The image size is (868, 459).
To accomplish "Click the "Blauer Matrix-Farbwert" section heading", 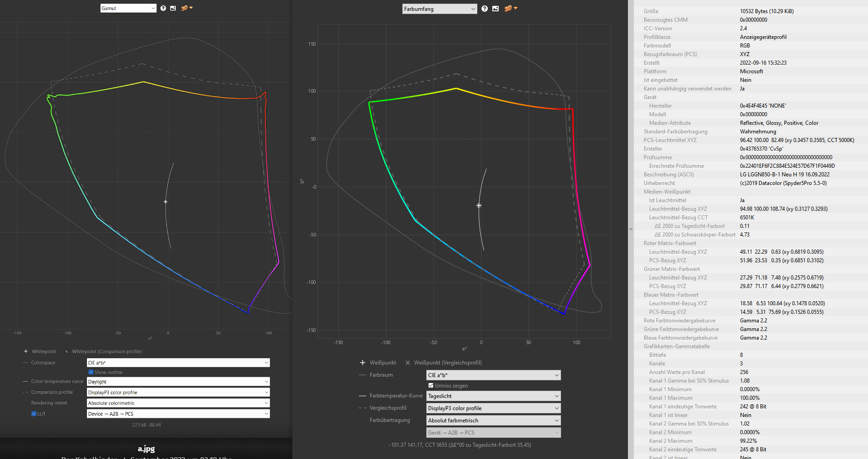I will 671,295.
